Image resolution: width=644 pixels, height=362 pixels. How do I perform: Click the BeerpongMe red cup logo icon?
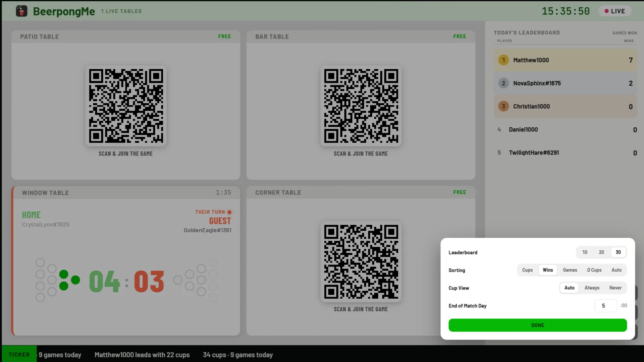click(21, 11)
